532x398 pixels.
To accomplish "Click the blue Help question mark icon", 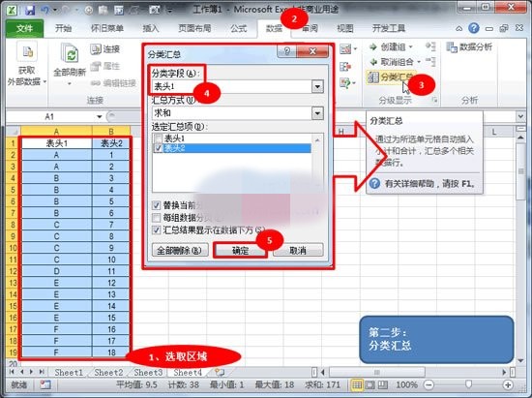I will 474,28.
